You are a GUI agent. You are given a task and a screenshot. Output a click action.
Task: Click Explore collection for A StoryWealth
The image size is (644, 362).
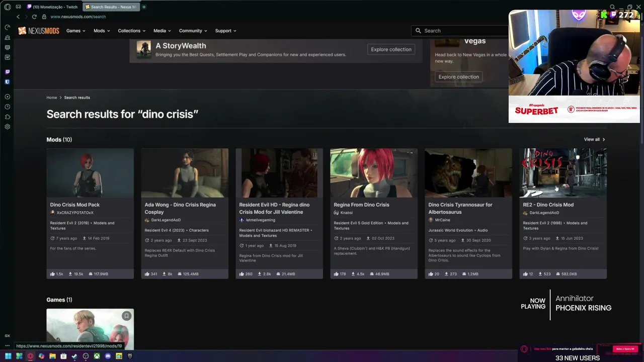coord(391,49)
